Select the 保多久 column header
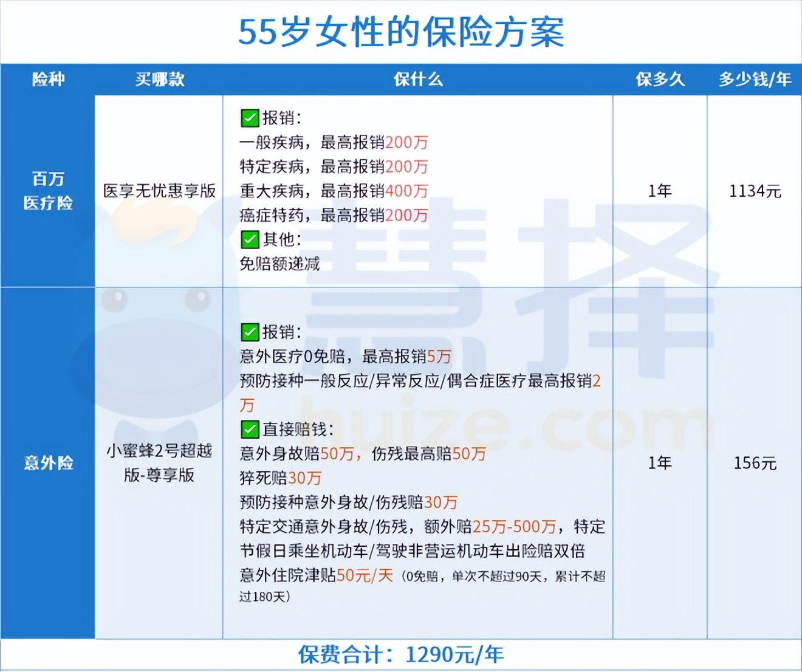The height and width of the screenshot is (672, 802). tap(660, 78)
